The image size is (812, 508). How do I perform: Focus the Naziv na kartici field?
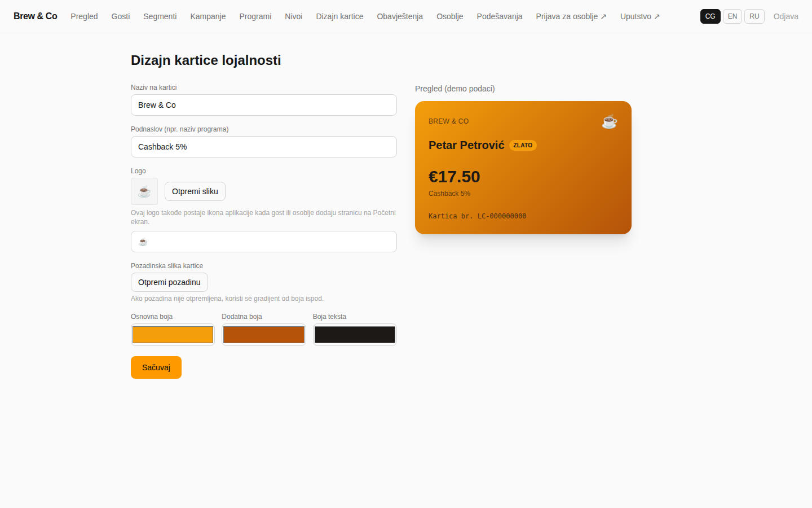click(x=264, y=105)
